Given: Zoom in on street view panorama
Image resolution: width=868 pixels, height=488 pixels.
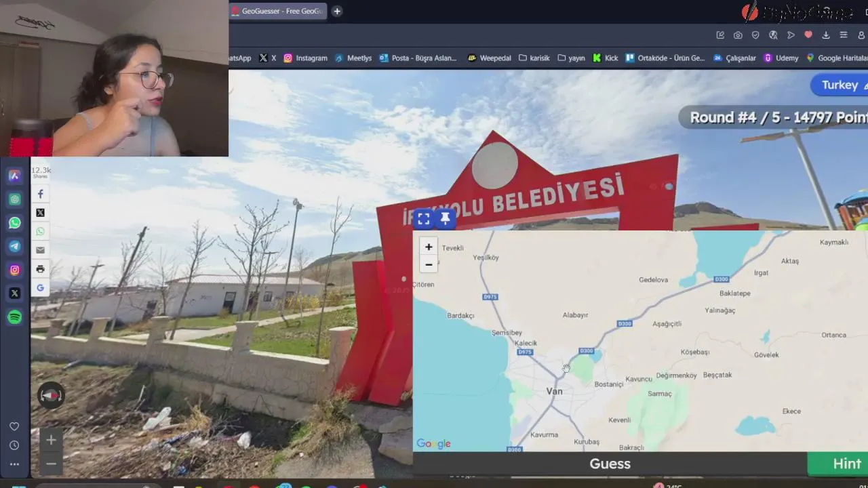Looking at the screenshot, I should [51, 441].
